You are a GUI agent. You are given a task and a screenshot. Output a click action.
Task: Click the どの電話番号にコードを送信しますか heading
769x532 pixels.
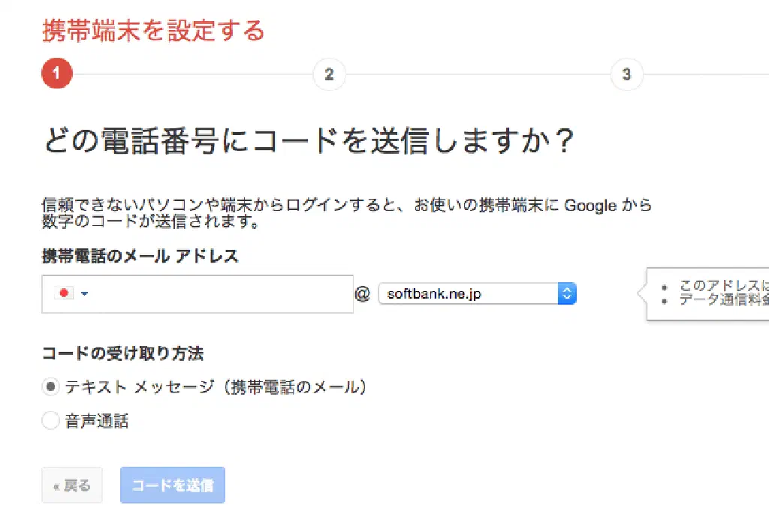(308, 141)
